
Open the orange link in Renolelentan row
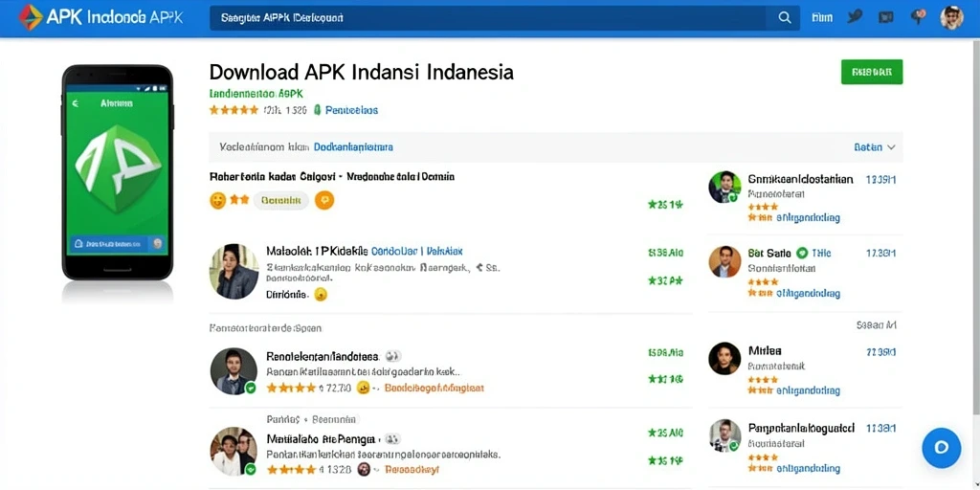(434, 388)
